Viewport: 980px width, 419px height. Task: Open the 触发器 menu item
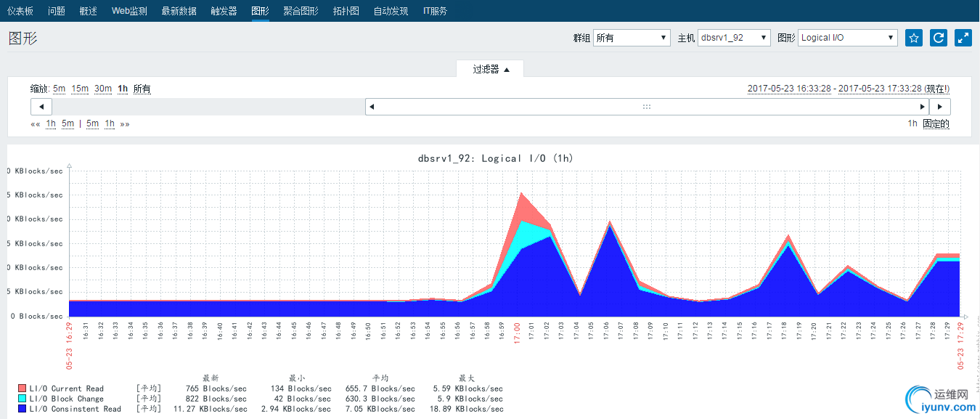point(224,11)
